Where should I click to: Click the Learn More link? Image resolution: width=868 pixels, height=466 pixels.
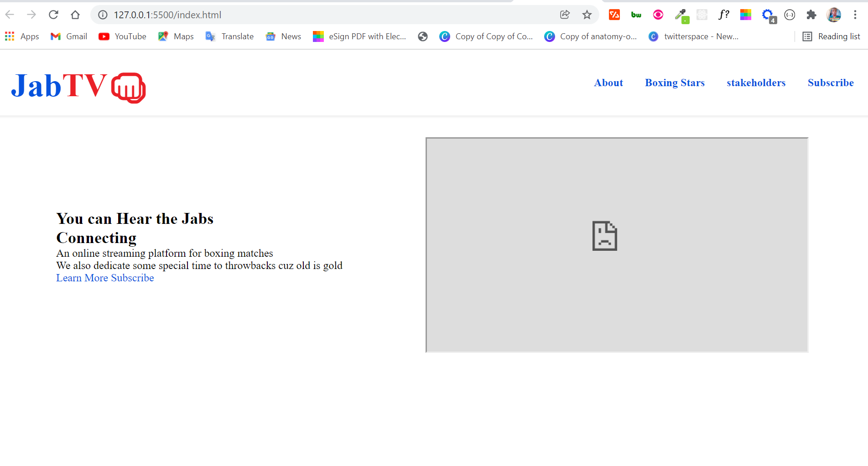82,278
